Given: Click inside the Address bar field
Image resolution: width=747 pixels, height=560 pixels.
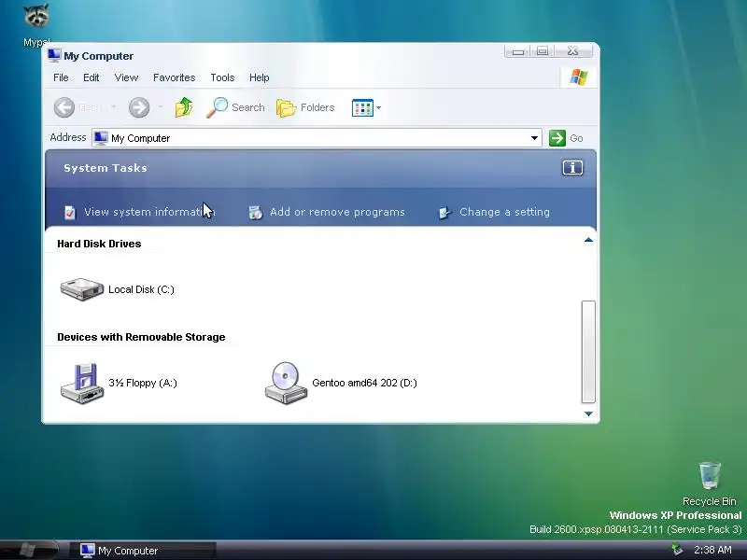Looking at the screenshot, I should pos(317,138).
